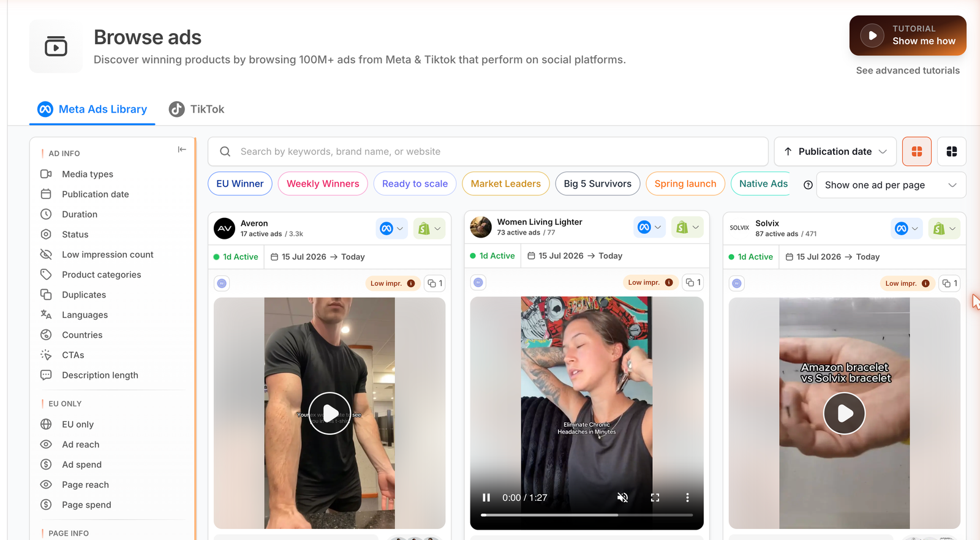Open Women Living Lighter Shopify dropdown

[687, 227]
